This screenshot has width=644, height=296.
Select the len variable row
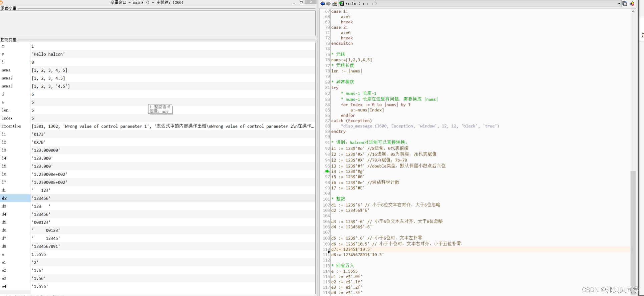click(x=157, y=110)
